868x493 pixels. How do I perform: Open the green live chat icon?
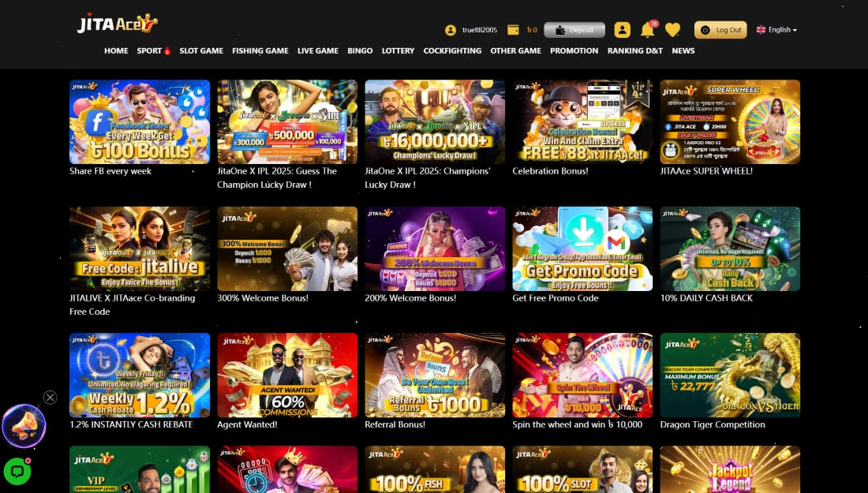point(17,472)
